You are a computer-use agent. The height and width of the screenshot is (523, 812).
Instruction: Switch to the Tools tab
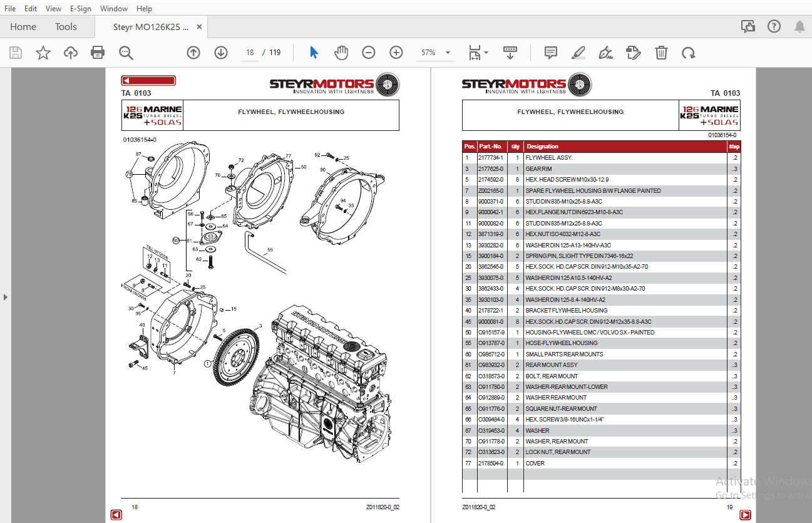66,27
